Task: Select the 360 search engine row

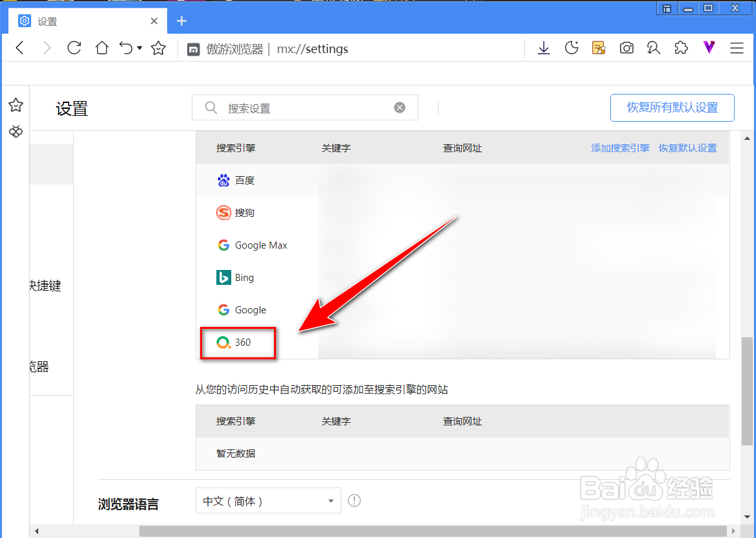Action: pos(463,342)
